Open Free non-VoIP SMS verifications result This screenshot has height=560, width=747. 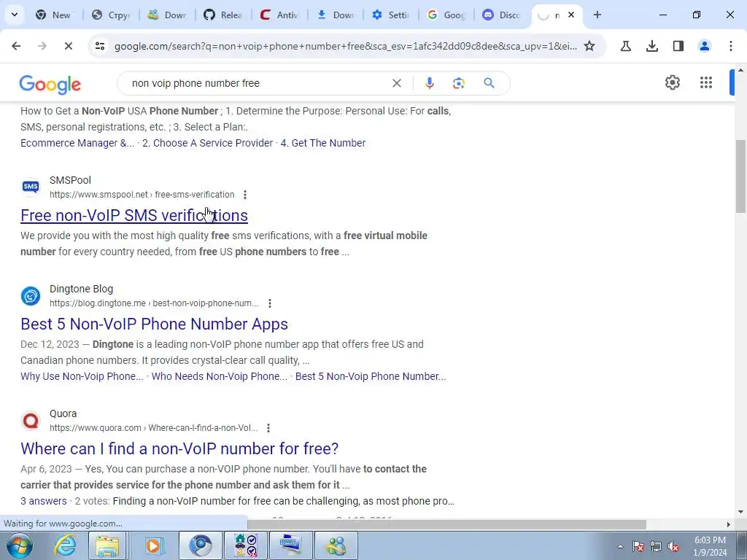134,215
